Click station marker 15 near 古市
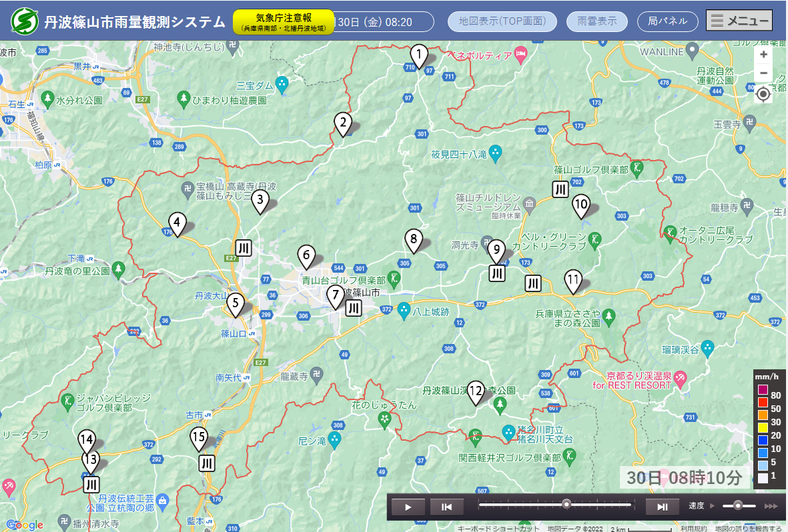788x532 pixels. [x=198, y=439]
